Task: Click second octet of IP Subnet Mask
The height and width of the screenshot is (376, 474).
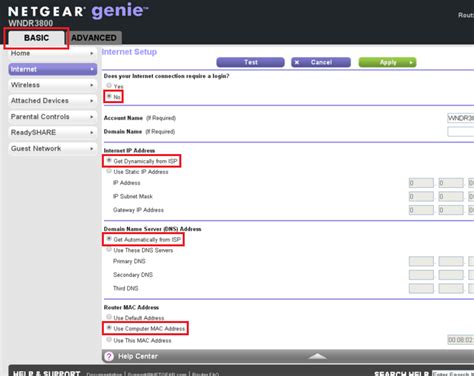Action: coord(451,197)
